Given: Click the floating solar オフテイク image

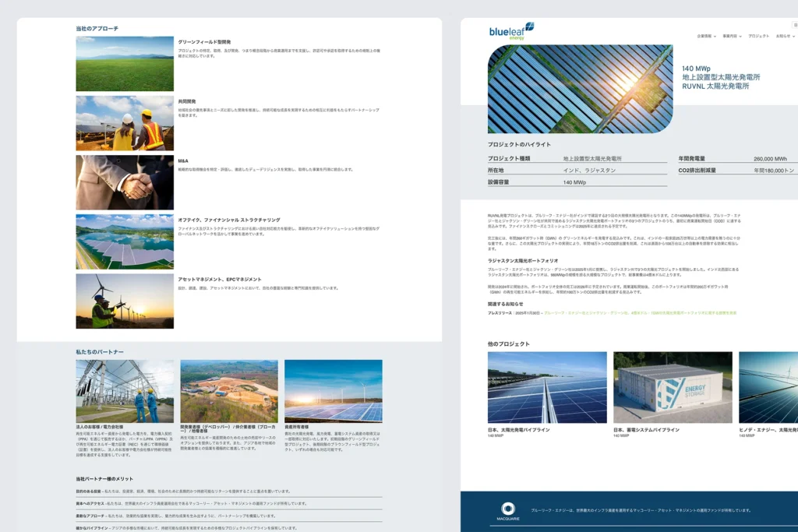Looking at the screenshot, I should click(x=125, y=241).
